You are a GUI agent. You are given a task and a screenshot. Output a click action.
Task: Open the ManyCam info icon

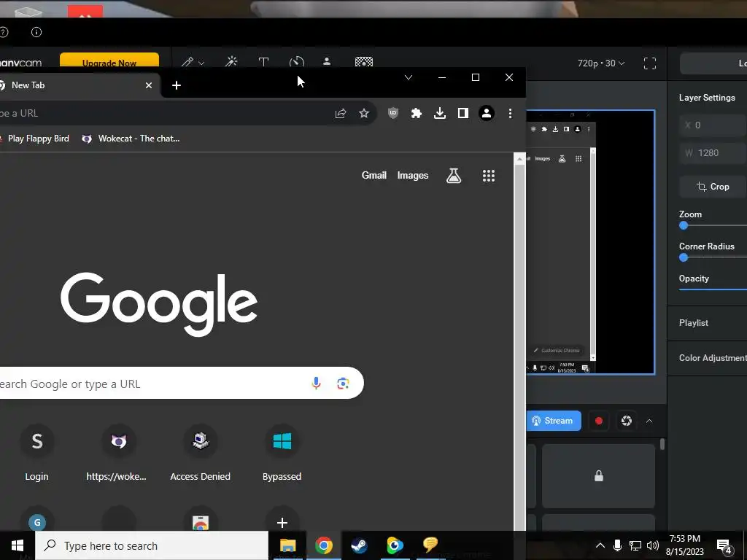[x=36, y=32]
